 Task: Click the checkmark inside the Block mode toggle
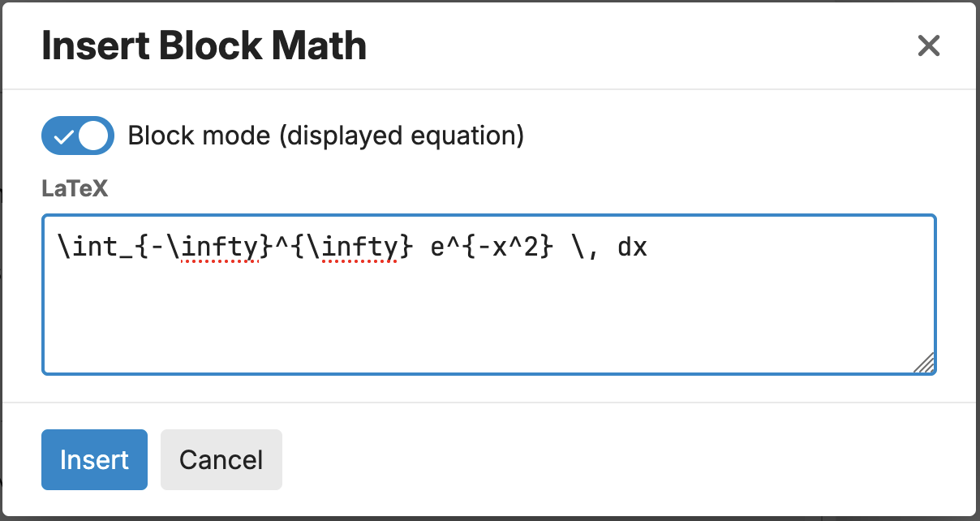tap(62, 136)
